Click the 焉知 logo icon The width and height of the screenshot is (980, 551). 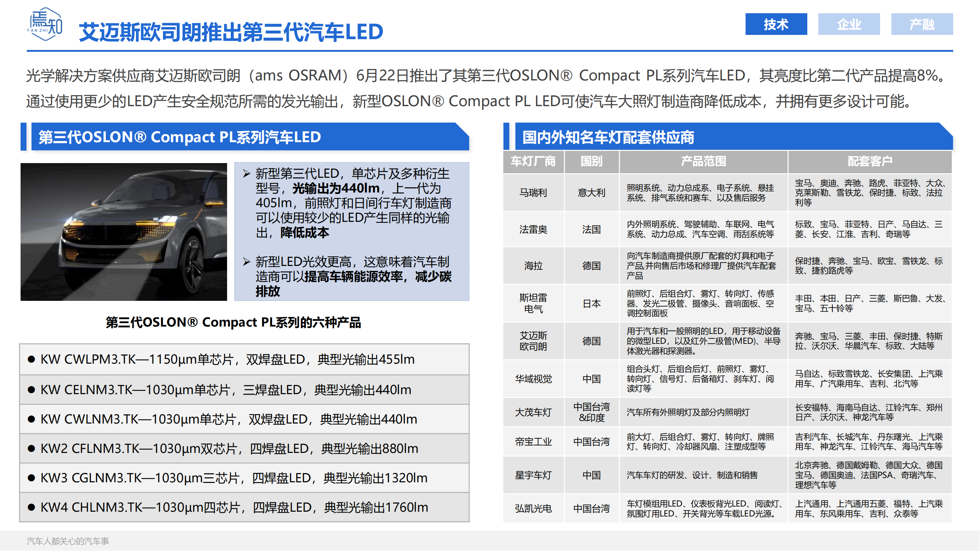point(45,24)
